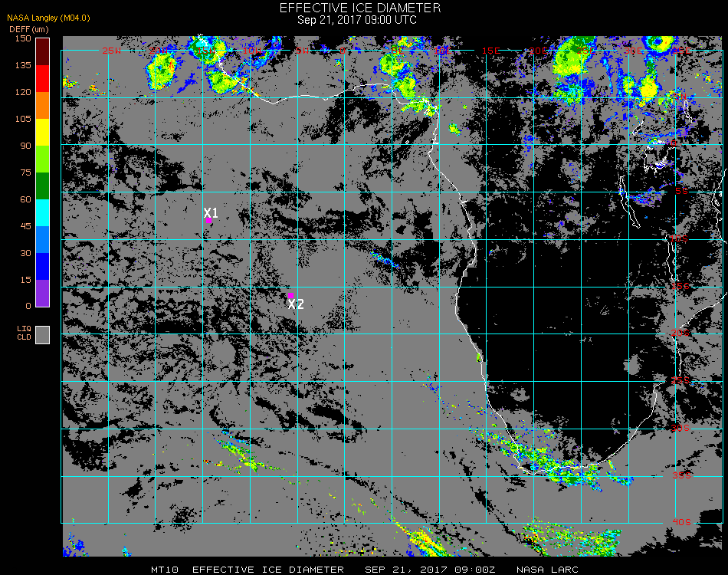Select the yellow 90-105 colorbar segment
The height and width of the screenshot is (575, 728).
pyautogui.click(x=43, y=133)
